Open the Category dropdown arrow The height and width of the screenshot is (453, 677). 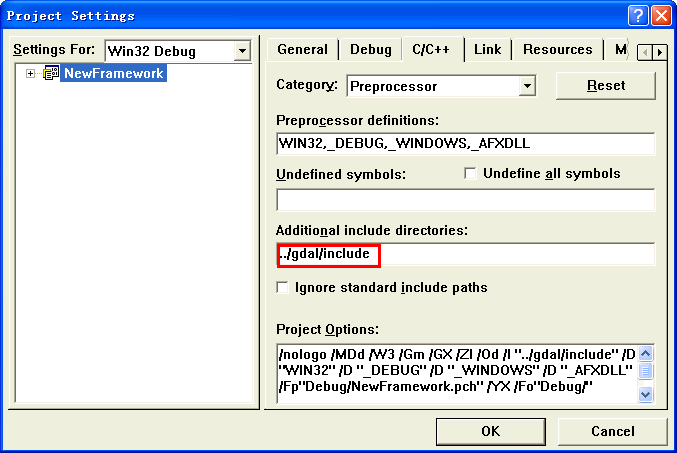[x=527, y=86]
